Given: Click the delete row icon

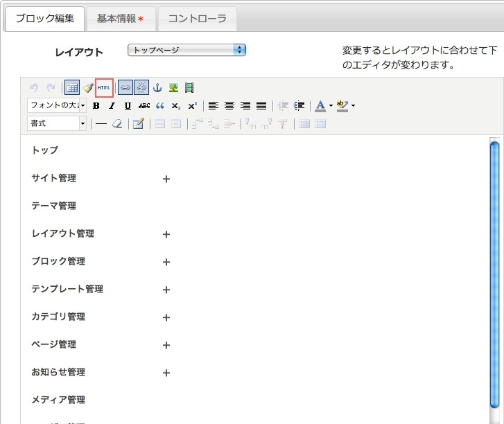Looking at the screenshot, I should (229, 123).
